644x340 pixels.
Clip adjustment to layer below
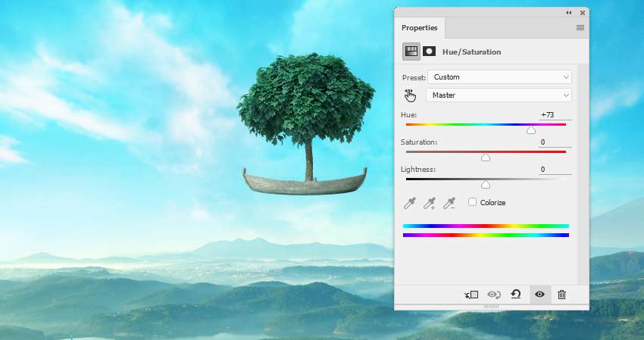coord(471,295)
